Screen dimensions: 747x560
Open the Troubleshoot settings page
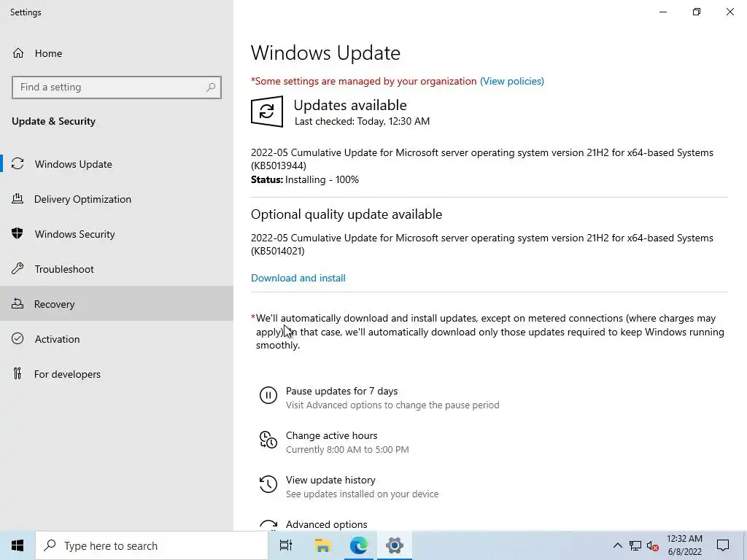(117, 269)
